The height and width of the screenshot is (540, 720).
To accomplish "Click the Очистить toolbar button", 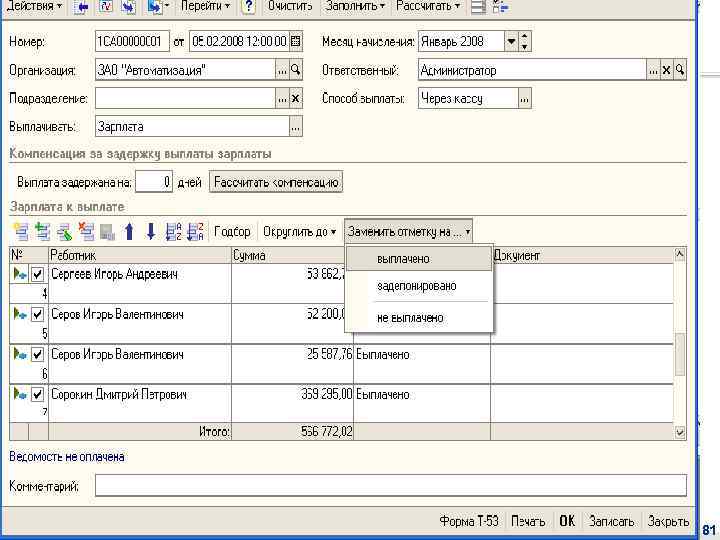I will pos(290,6).
